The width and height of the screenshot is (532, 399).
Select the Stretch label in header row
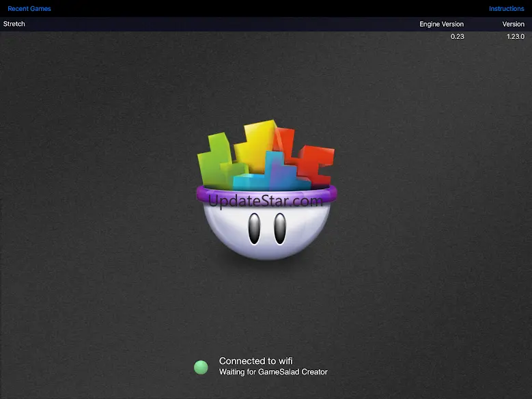coord(14,24)
